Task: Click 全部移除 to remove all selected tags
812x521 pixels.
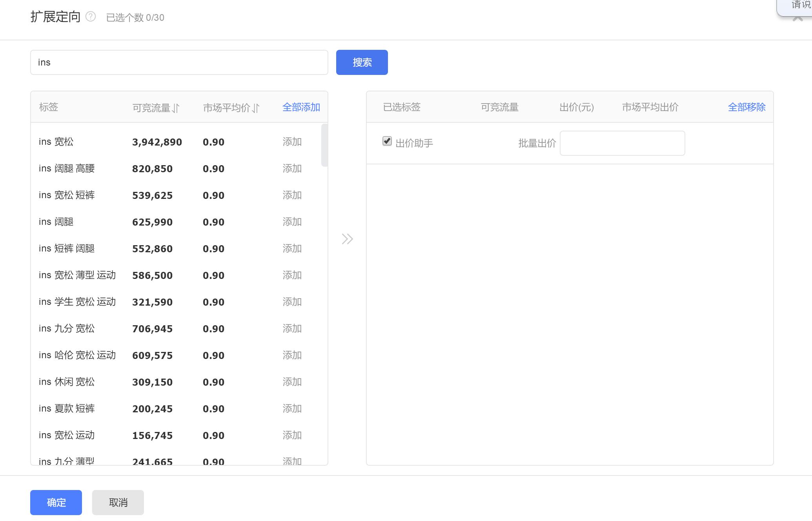Action: [x=746, y=107]
